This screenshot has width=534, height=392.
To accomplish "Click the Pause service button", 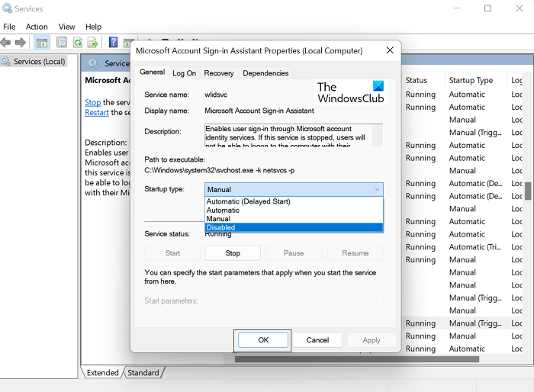I will 294,253.
